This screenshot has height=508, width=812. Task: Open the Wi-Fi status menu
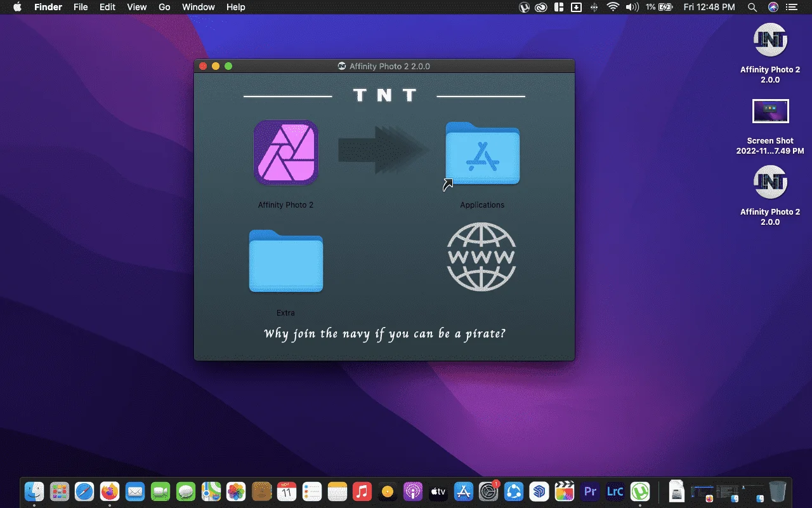(x=612, y=7)
